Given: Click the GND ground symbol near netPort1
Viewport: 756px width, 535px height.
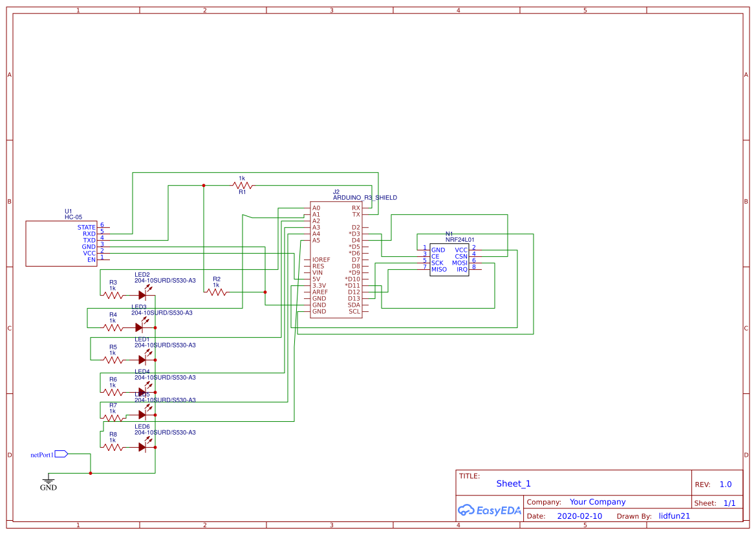Looking at the screenshot, I should (48, 480).
